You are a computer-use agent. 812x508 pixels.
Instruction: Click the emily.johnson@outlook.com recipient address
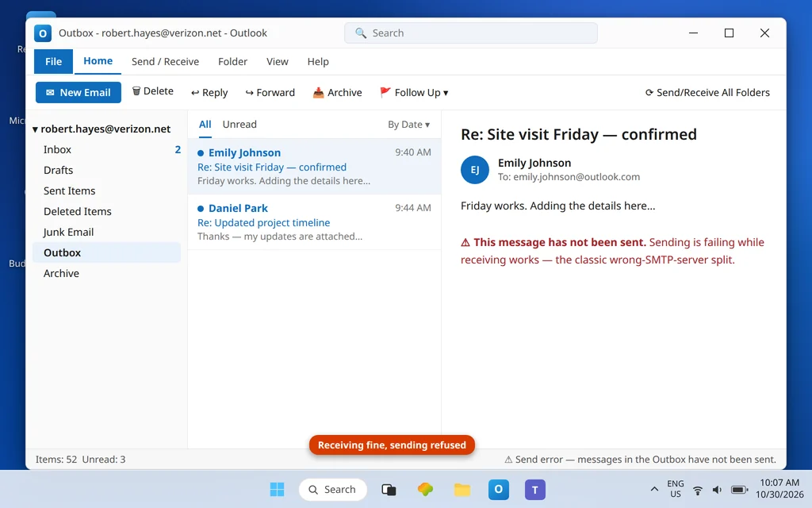[576, 177]
